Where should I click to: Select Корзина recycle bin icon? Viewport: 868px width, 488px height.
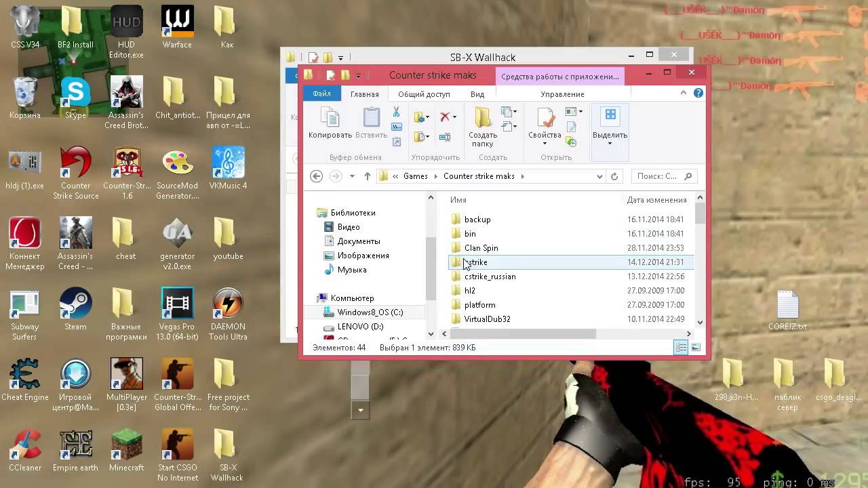pyautogui.click(x=25, y=98)
